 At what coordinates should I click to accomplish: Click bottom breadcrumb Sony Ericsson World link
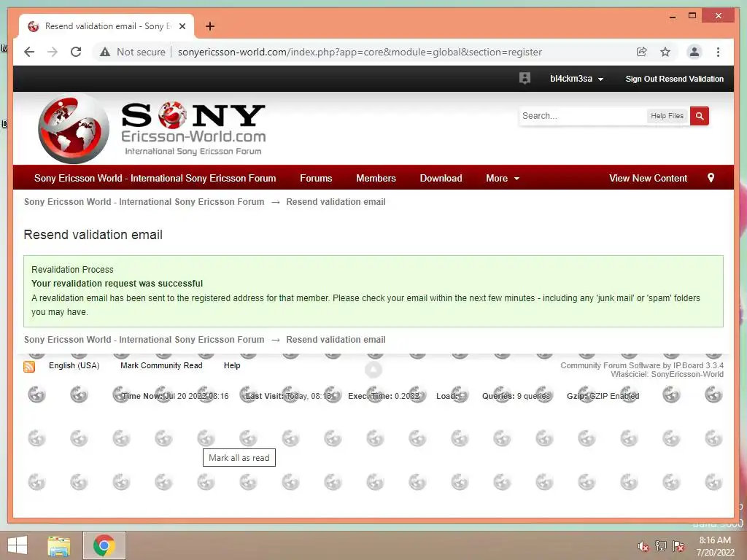coord(144,340)
